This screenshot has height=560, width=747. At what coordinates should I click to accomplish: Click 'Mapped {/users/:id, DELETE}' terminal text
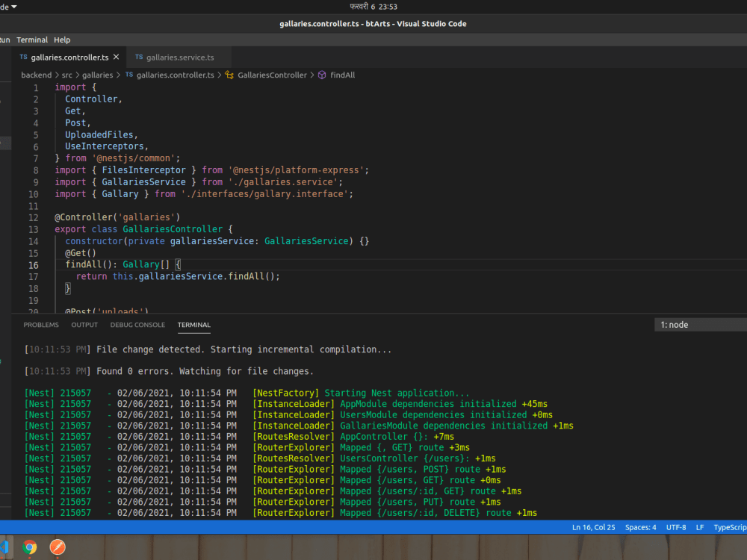pyautogui.click(x=409, y=513)
